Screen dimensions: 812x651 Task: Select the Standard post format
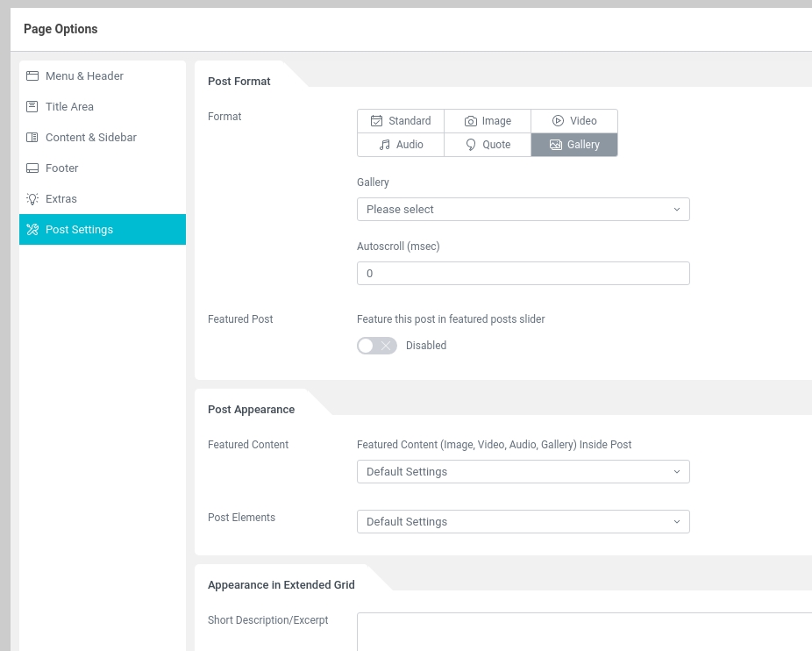(x=401, y=121)
